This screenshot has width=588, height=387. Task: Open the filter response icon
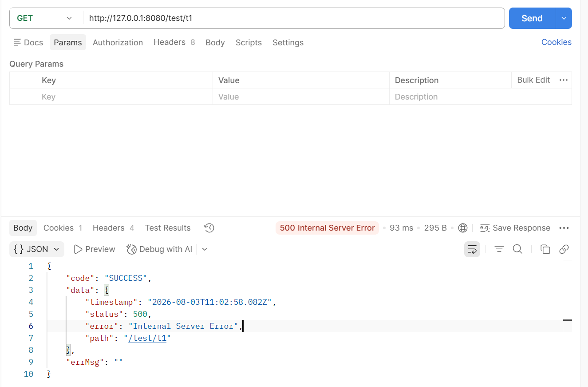[x=499, y=249]
